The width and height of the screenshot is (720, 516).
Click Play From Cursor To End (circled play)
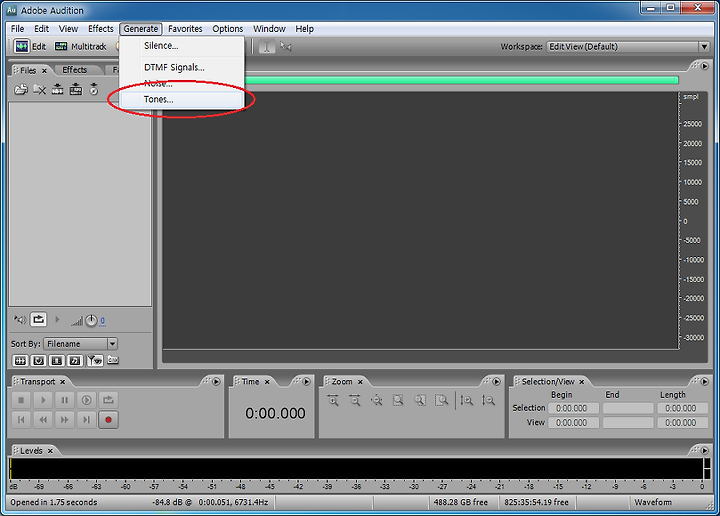(x=86, y=400)
